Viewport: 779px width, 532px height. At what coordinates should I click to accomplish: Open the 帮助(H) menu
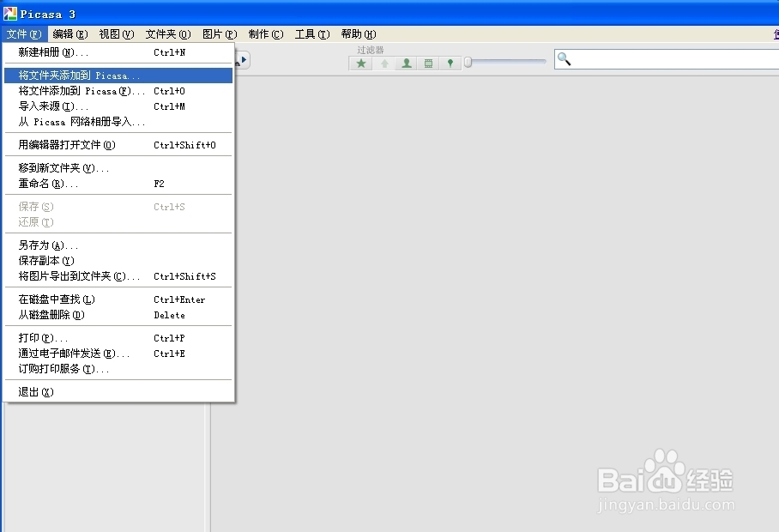click(359, 34)
